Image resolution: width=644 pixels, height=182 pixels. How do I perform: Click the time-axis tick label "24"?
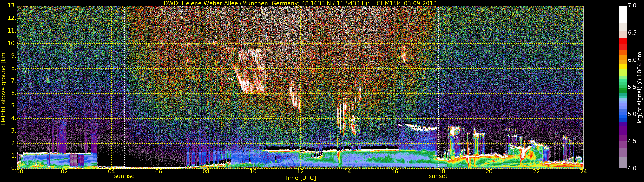click(x=583, y=172)
